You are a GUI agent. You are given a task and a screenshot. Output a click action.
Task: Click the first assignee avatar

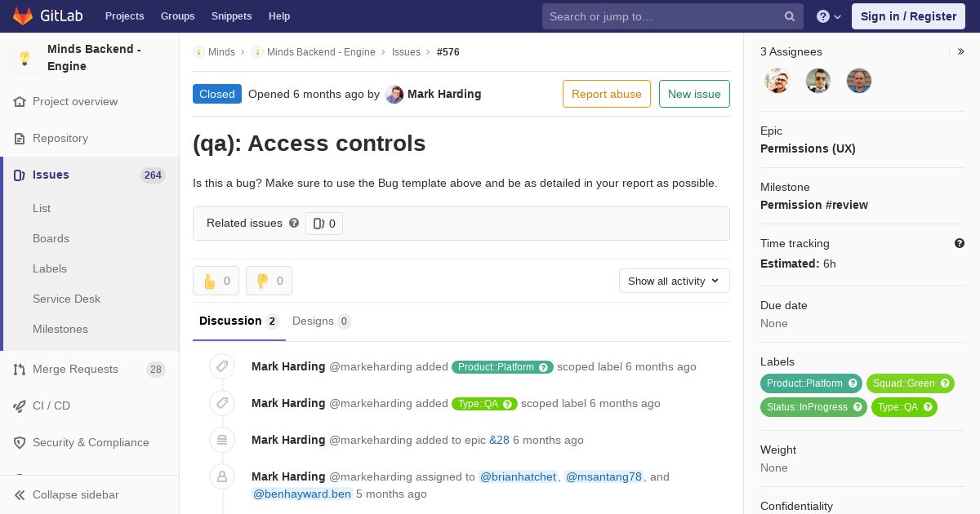coord(777,81)
